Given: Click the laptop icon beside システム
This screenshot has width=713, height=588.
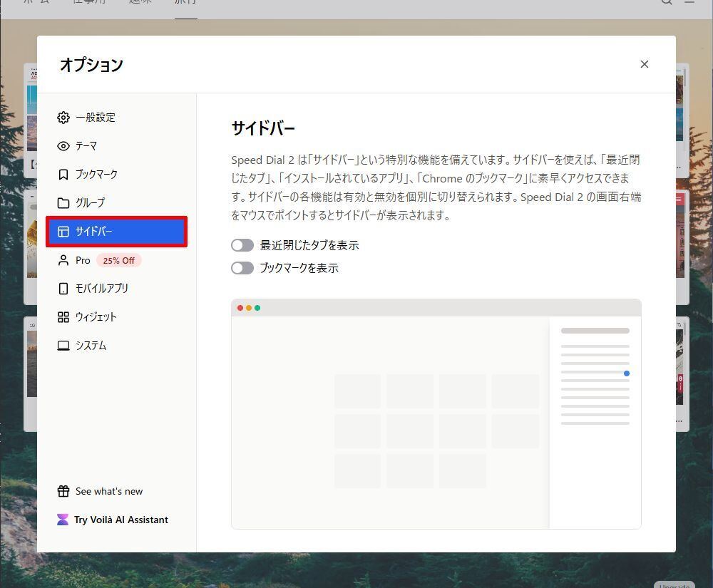Looking at the screenshot, I should [63, 346].
